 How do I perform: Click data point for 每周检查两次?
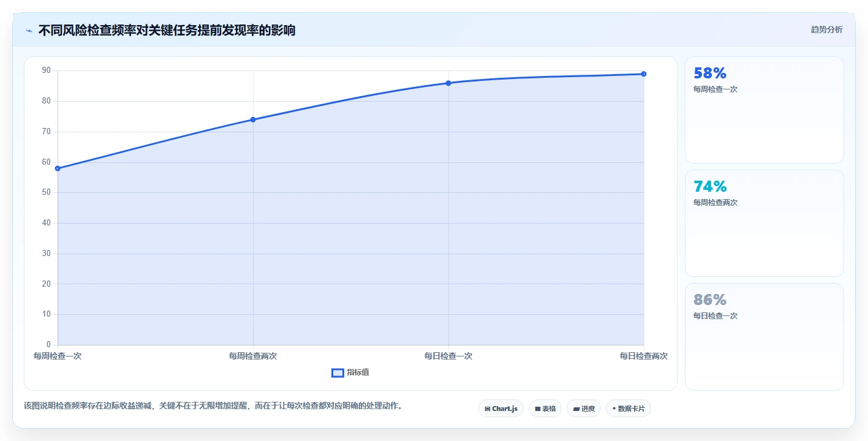[x=253, y=119]
